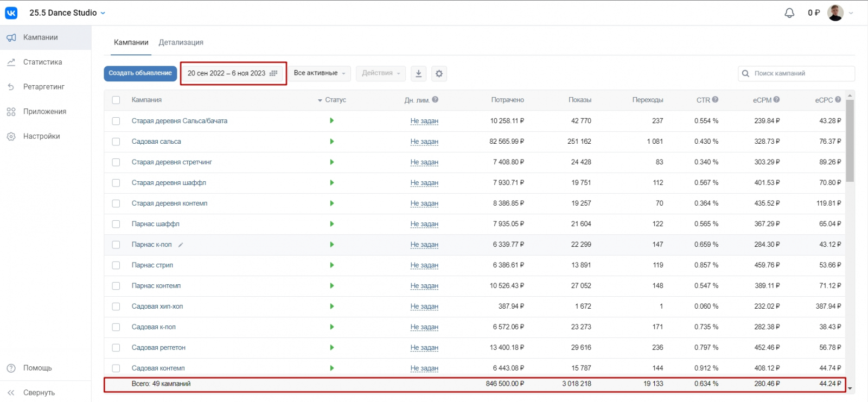Click edit pencil next to Парнас к-поп
Screen dimensions: 868x402
click(x=181, y=245)
